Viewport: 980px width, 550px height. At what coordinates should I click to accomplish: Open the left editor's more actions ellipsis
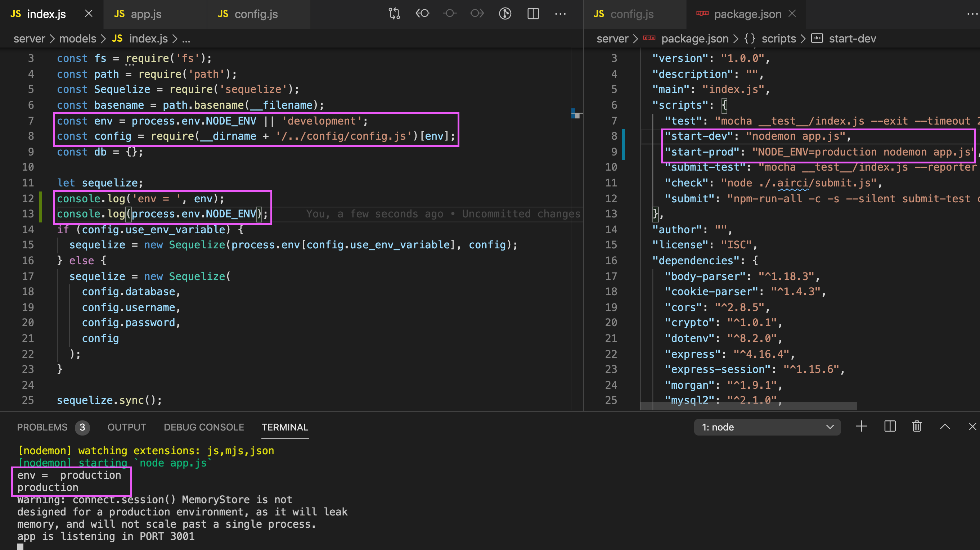point(560,14)
